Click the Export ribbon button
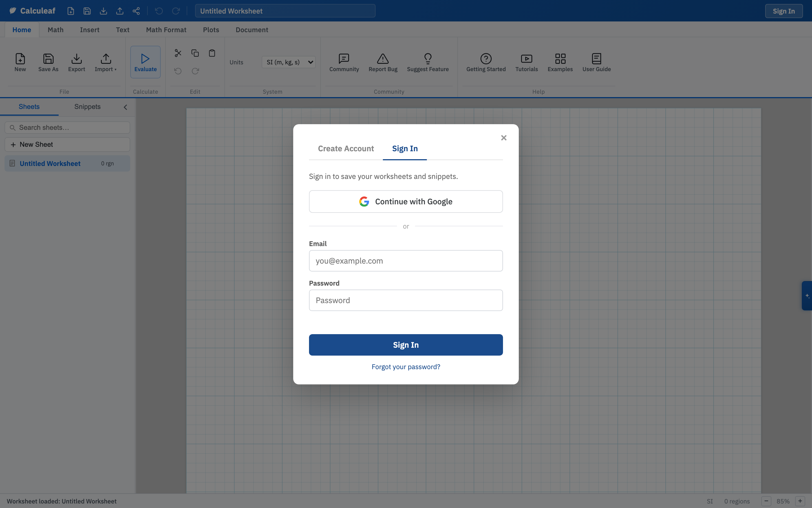The height and width of the screenshot is (508, 812). 76,62
